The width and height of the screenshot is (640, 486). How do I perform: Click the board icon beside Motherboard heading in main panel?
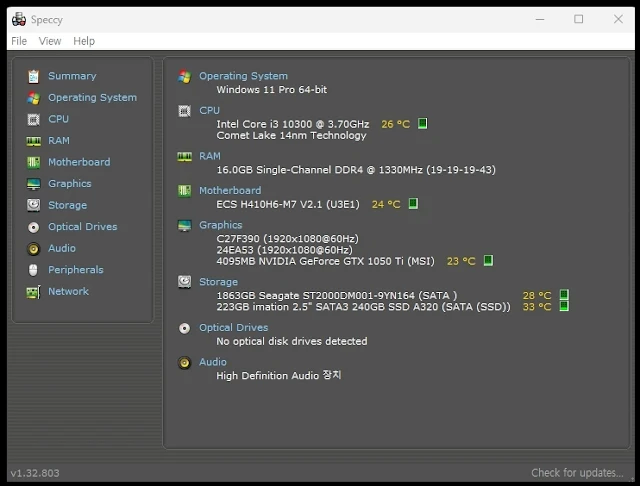pos(184,191)
